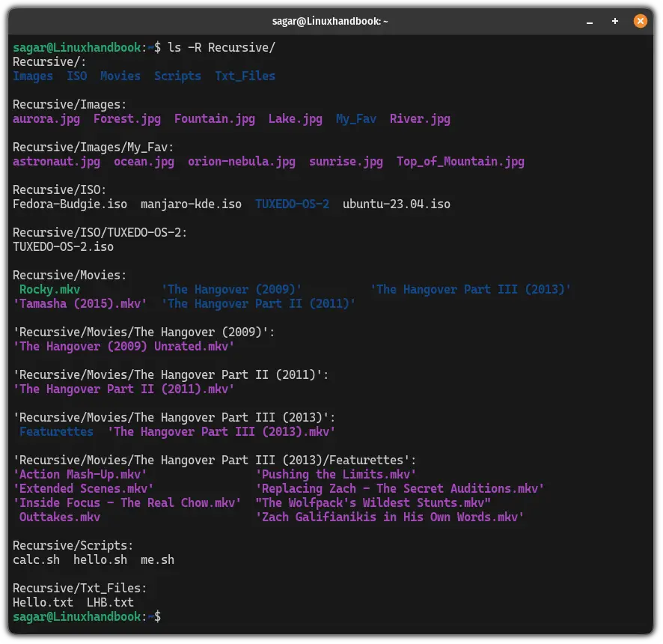Click the Txt_Files directory name
This screenshot has width=663, height=644.
click(245, 76)
